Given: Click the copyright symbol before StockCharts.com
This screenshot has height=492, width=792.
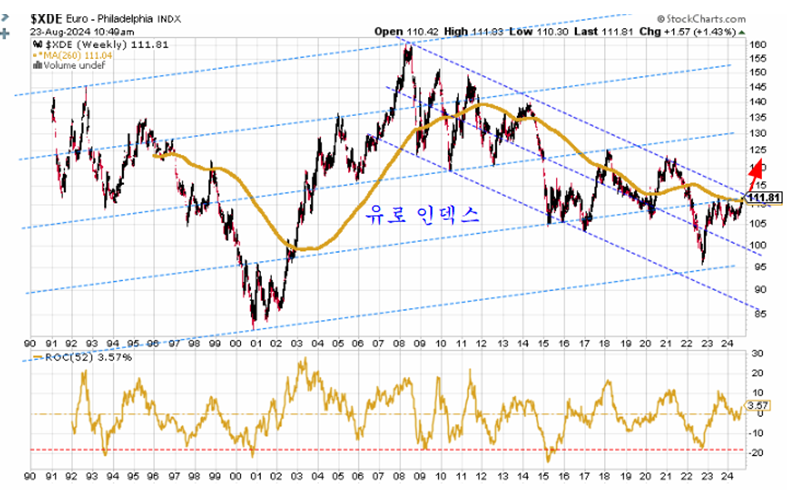Looking at the screenshot, I should 662,18.
